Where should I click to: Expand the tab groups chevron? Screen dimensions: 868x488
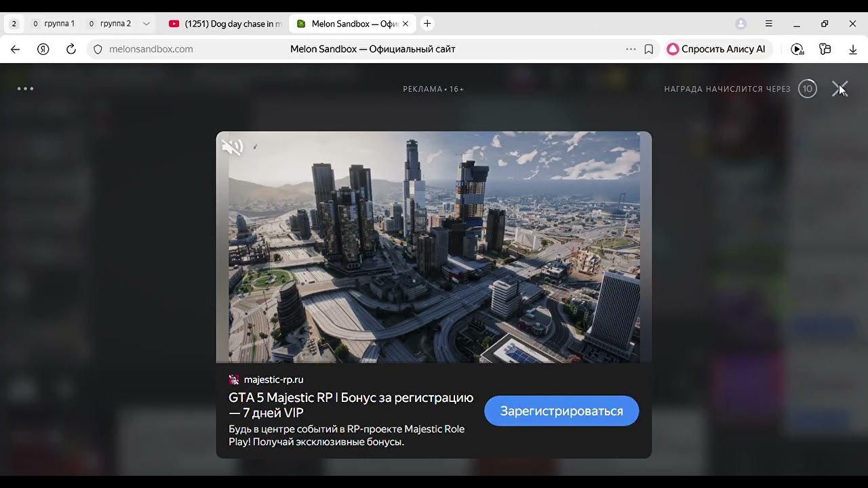coord(146,24)
